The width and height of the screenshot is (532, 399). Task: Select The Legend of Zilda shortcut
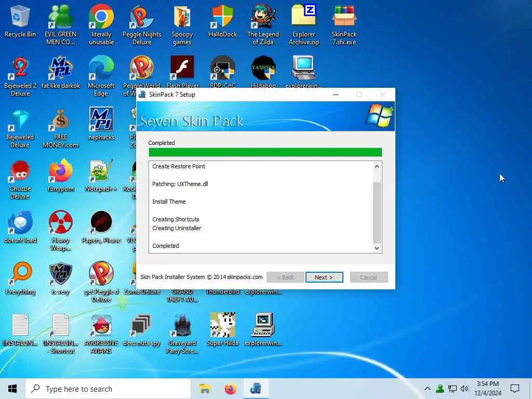263,25
